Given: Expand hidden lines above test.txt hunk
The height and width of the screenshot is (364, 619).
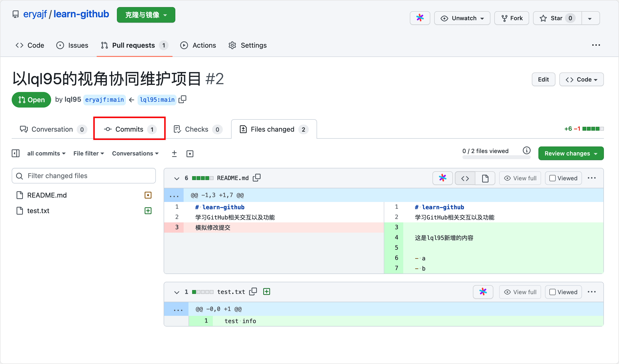Looking at the screenshot, I should pyautogui.click(x=176, y=309).
